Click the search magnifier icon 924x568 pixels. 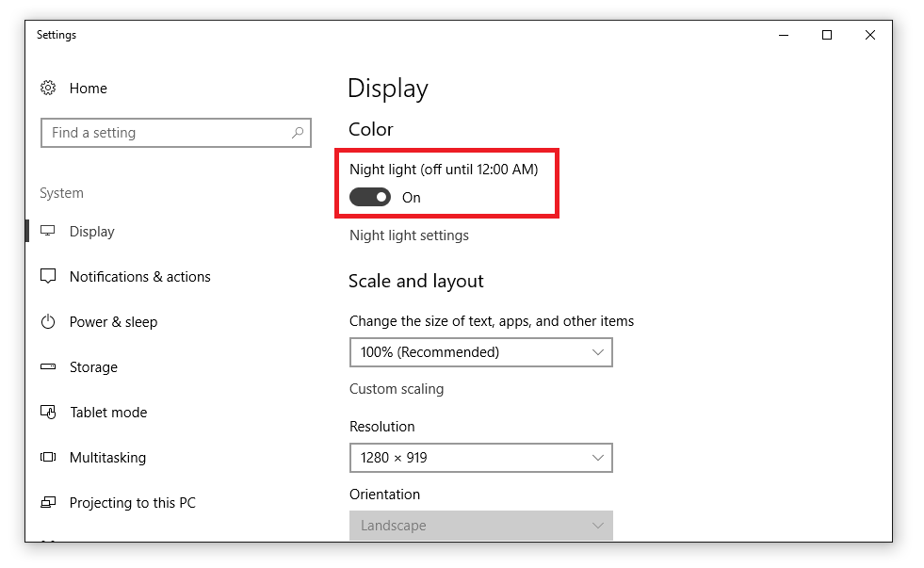[298, 133]
